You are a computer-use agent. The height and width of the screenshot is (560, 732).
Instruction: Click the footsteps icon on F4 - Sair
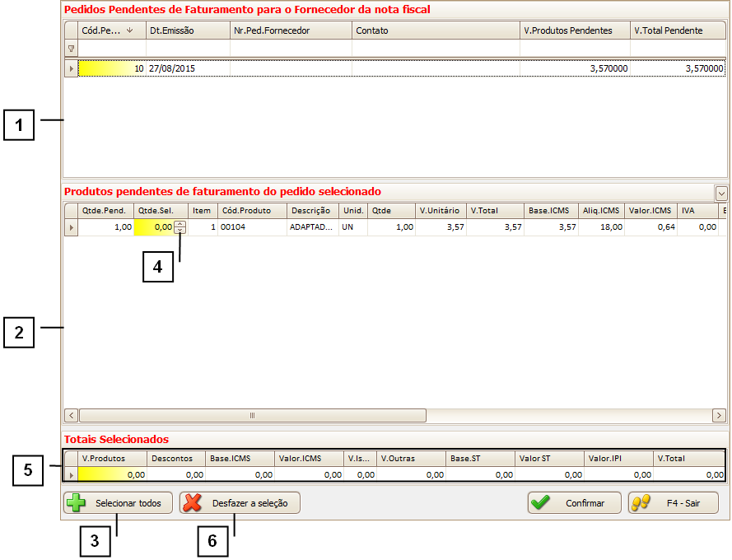pyautogui.click(x=641, y=503)
